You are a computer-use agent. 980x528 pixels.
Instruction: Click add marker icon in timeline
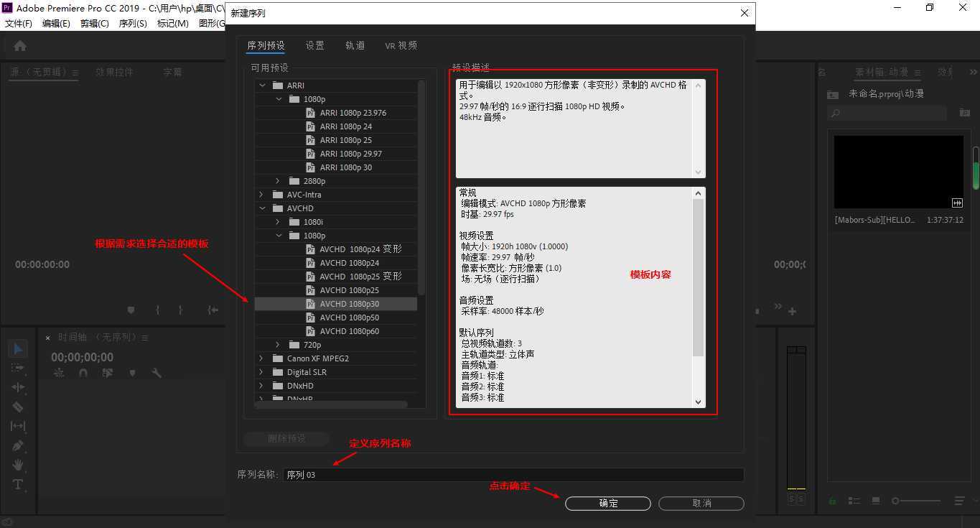pos(132,373)
